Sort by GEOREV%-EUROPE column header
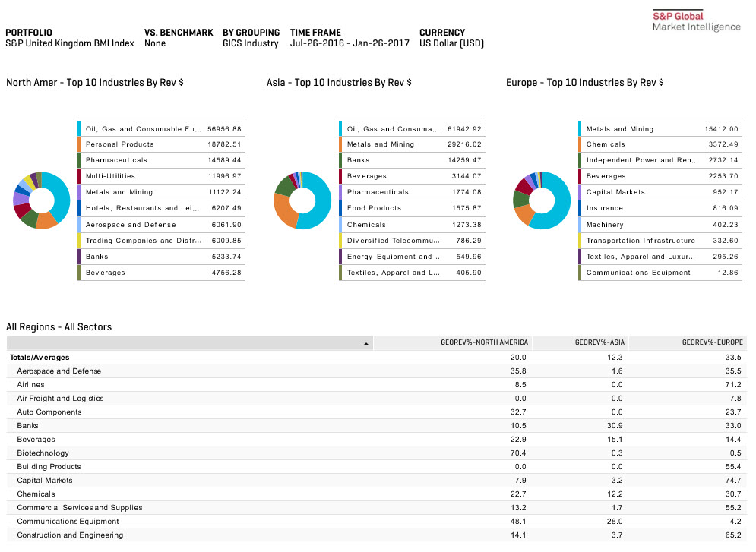The width and height of the screenshot is (756, 552). point(713,343)
